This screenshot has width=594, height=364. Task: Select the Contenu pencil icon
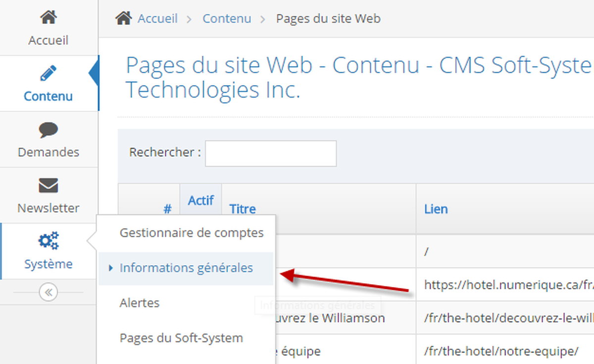pos(49,74)
